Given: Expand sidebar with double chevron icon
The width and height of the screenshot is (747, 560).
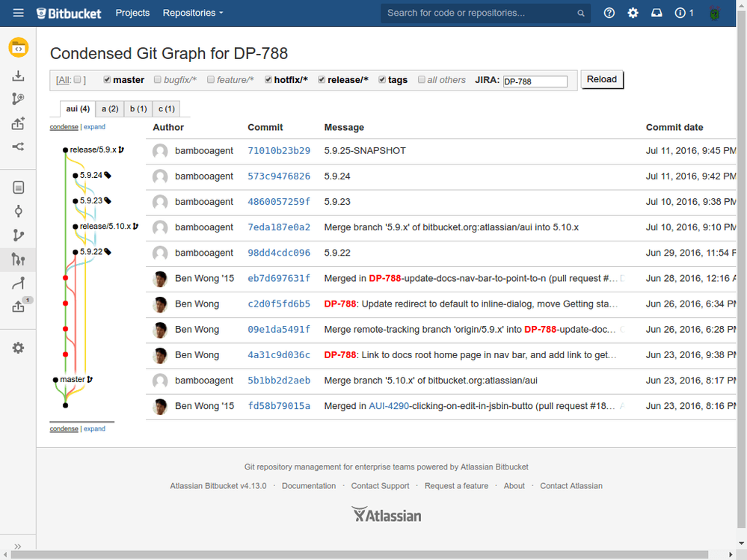Looking at the screenshot, I should [18, 547].
